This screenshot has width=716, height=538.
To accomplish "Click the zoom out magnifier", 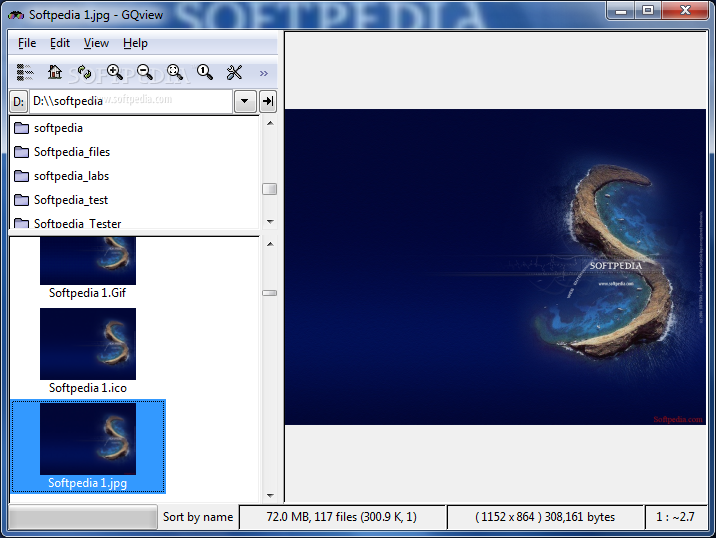I will pyautogui.click(x=145, y=72).
